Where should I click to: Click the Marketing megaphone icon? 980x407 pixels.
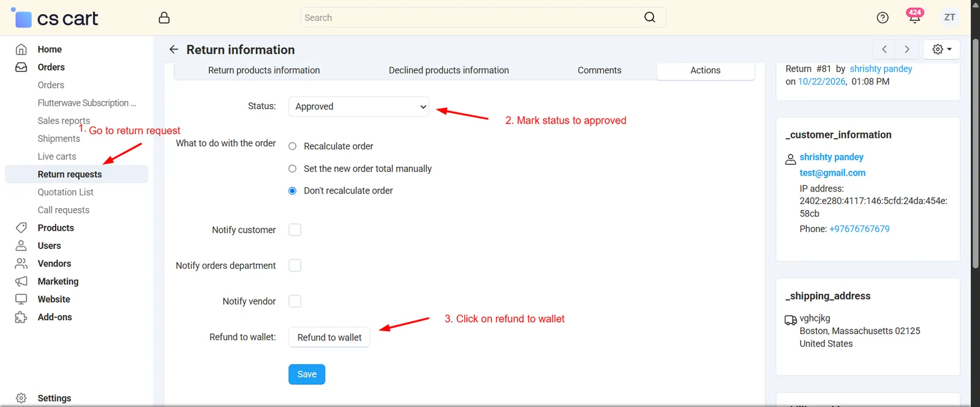(x=21, y=281)
